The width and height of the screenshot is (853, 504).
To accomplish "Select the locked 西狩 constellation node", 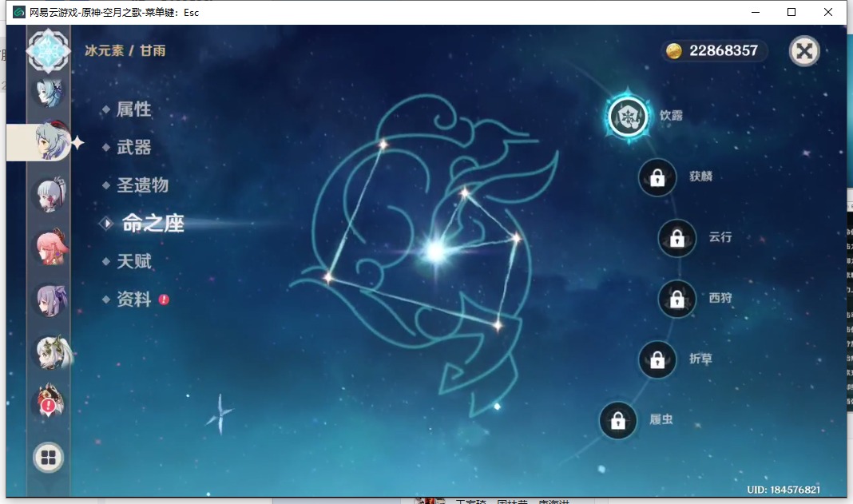I will coord(676,299).
